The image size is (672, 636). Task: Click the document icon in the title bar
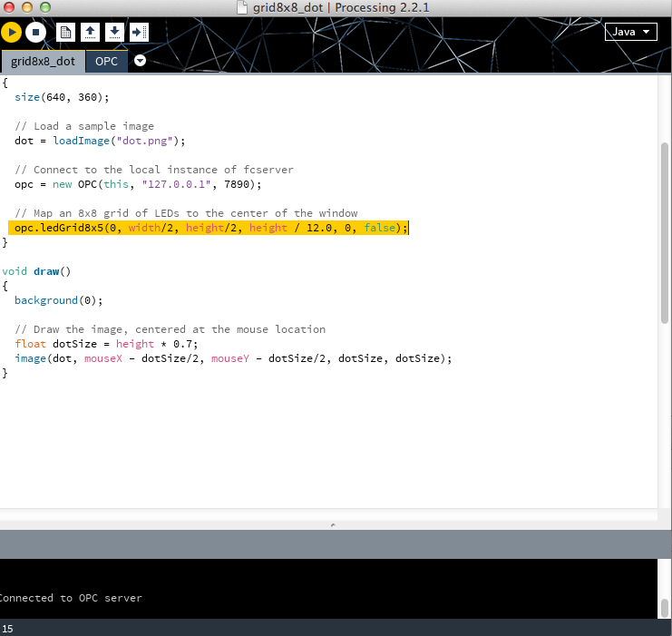pos(242,8)
